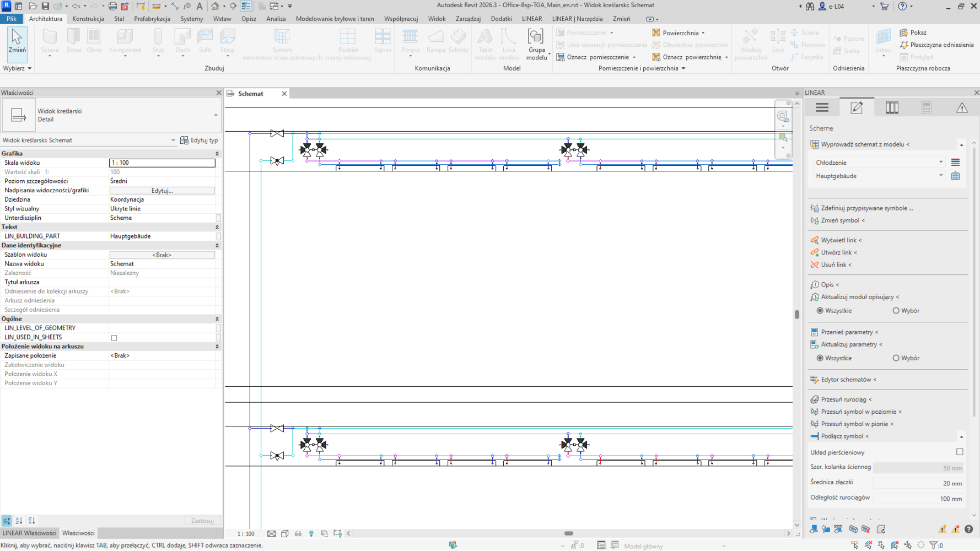Viewport: 980px width, 551px height.
Task: Open the LINEAR panel warnings triangle tab
Action: [961, 108]
